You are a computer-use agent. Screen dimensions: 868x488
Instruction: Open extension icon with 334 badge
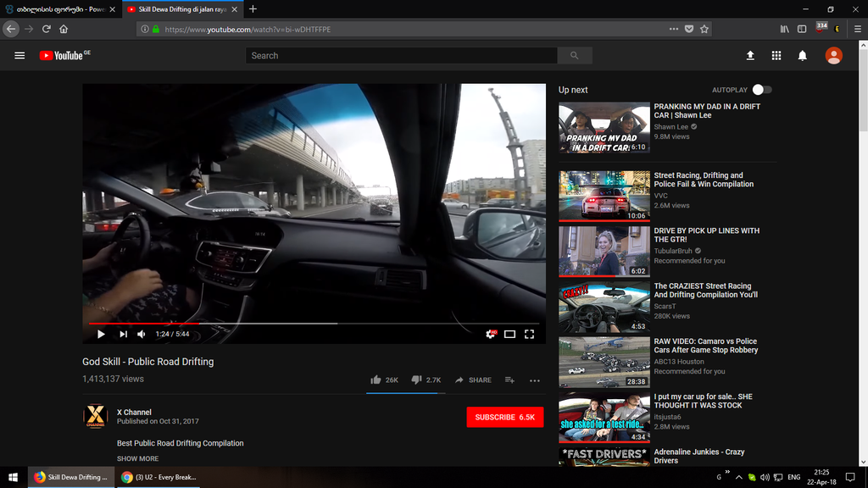pyautogui.click(x=821, y=28)
